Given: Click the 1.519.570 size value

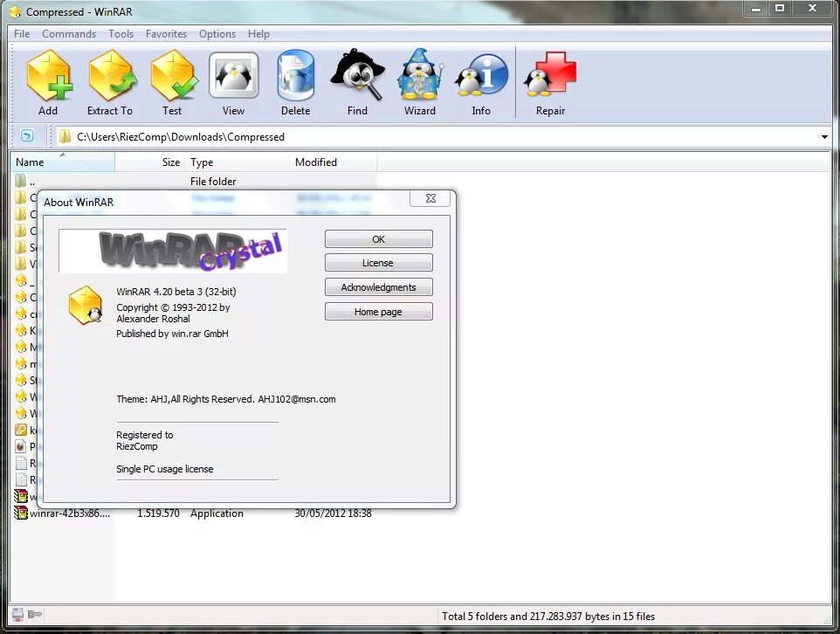Looking at the screenshot, I should pos(159,513).
